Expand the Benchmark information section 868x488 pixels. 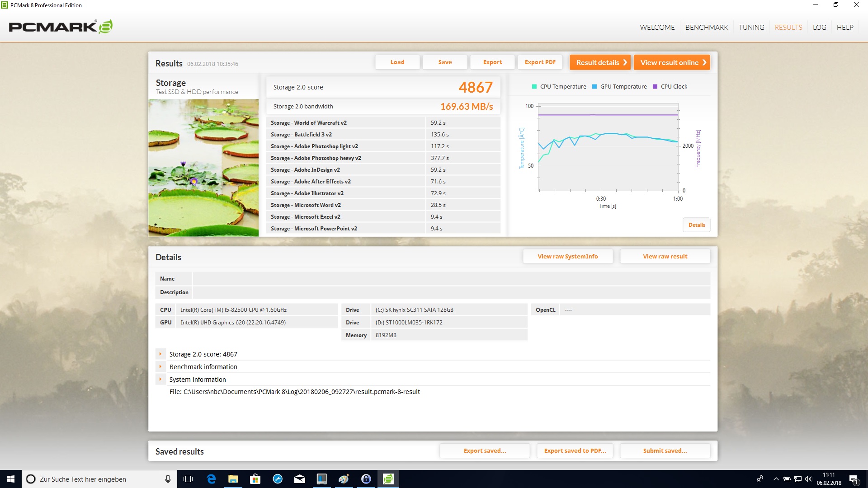point(160,367)
